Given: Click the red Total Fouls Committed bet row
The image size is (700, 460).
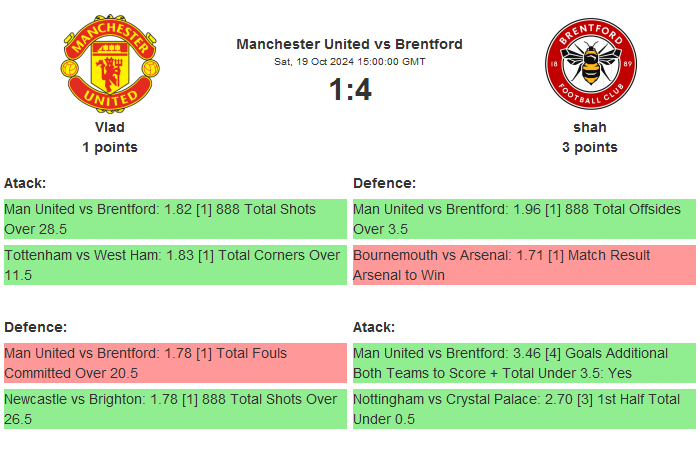Looking at the screenshot, I should click(175, 363).
